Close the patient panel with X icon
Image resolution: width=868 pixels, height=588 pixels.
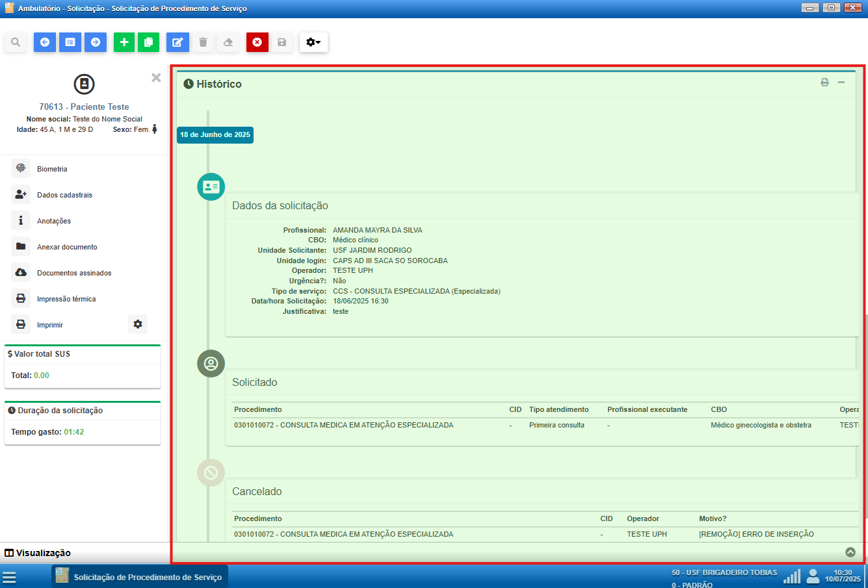click(156, 78)
